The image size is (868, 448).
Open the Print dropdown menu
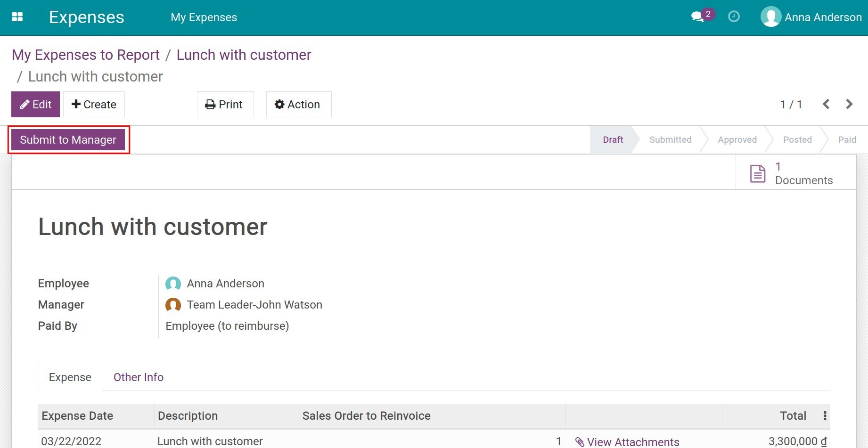click(x=225, y=104)
